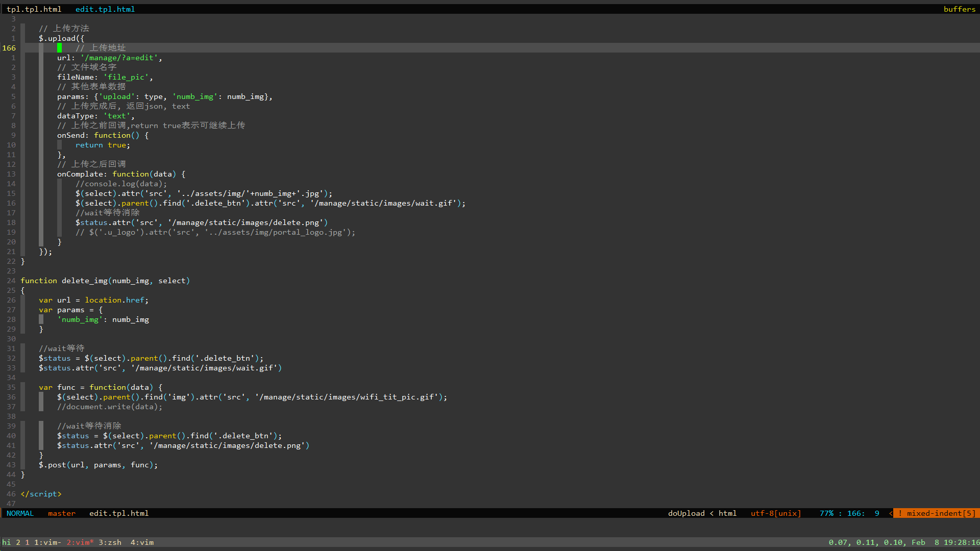Viewport: 980px width, 551px height.
Task: Click the //document.write(data); comment
Action: [x=110, y=407]
